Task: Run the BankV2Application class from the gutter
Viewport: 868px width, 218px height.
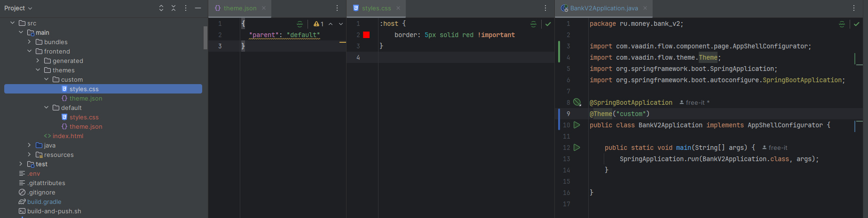Action: [577, 125]
